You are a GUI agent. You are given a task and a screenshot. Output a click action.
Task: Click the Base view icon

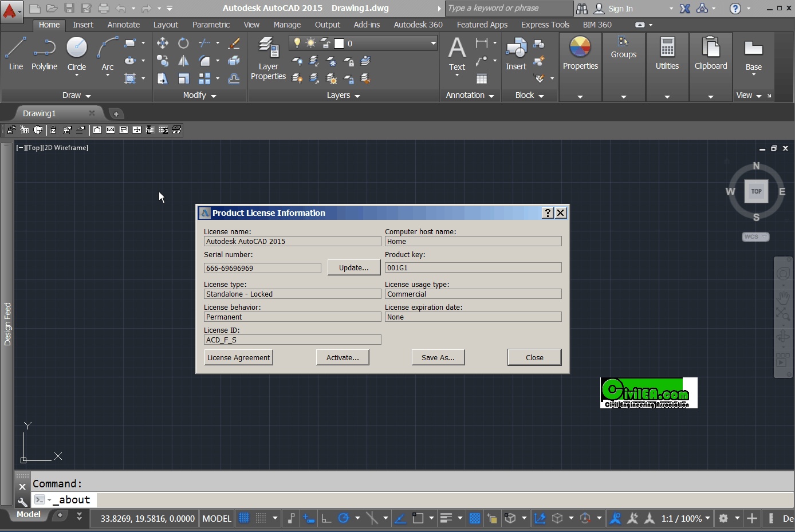[x=754, y=49]
